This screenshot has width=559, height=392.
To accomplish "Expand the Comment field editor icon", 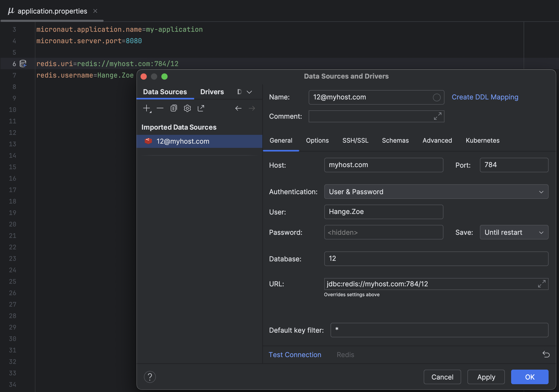I will click(x=437, y=116).
